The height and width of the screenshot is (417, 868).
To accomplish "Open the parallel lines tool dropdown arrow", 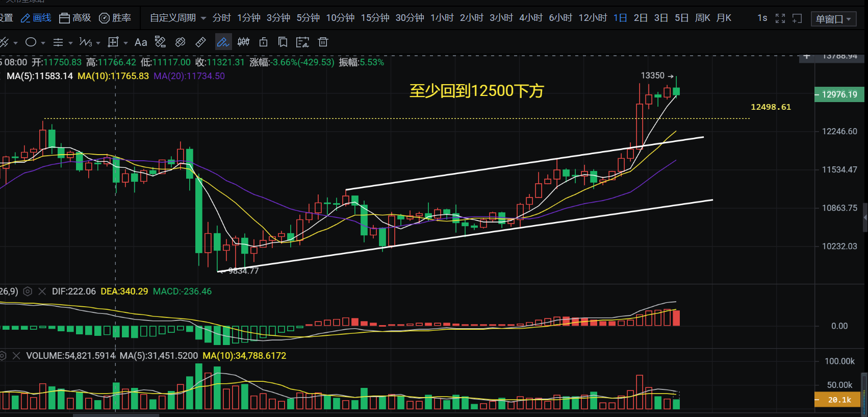I will pyautogui.click(x=70, y=43).
